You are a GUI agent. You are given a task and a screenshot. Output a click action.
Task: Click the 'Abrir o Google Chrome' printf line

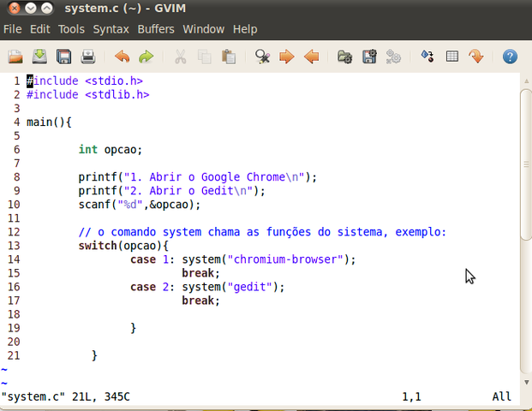coord(197,177)
